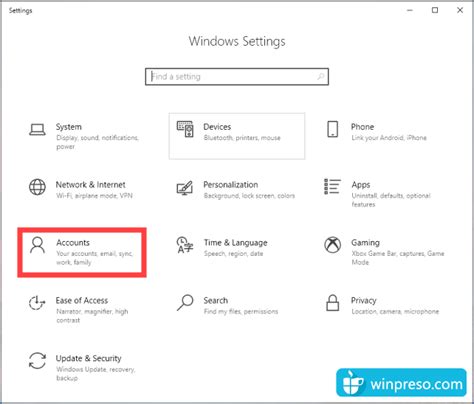Maximize the Settings window
474x404 pixels.
click(x=435, y=10)
